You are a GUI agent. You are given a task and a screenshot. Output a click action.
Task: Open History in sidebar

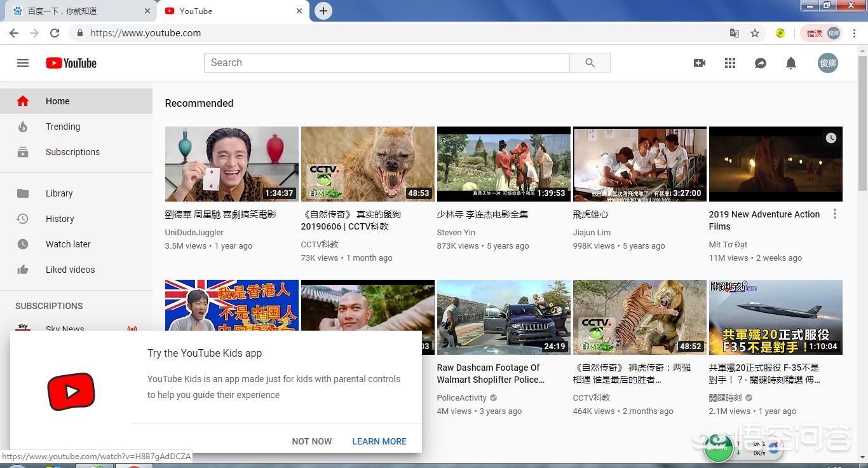pyautogui.click(x=76, y=219)
